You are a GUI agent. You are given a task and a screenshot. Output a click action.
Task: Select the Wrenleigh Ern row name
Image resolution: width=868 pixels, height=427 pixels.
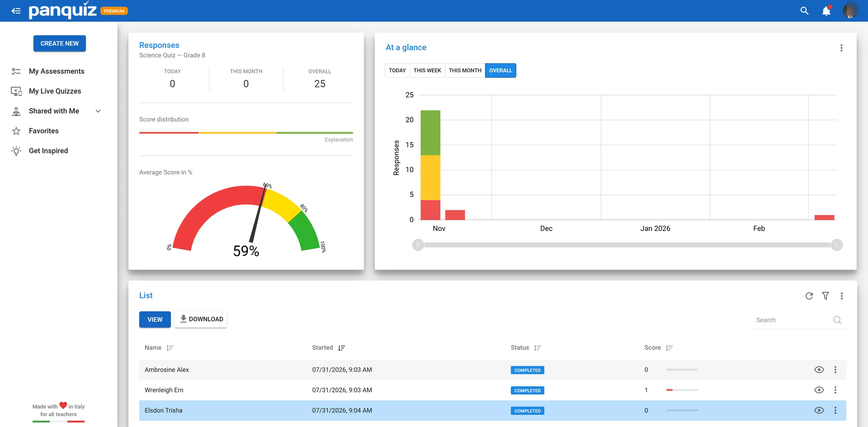click(164, 390)
